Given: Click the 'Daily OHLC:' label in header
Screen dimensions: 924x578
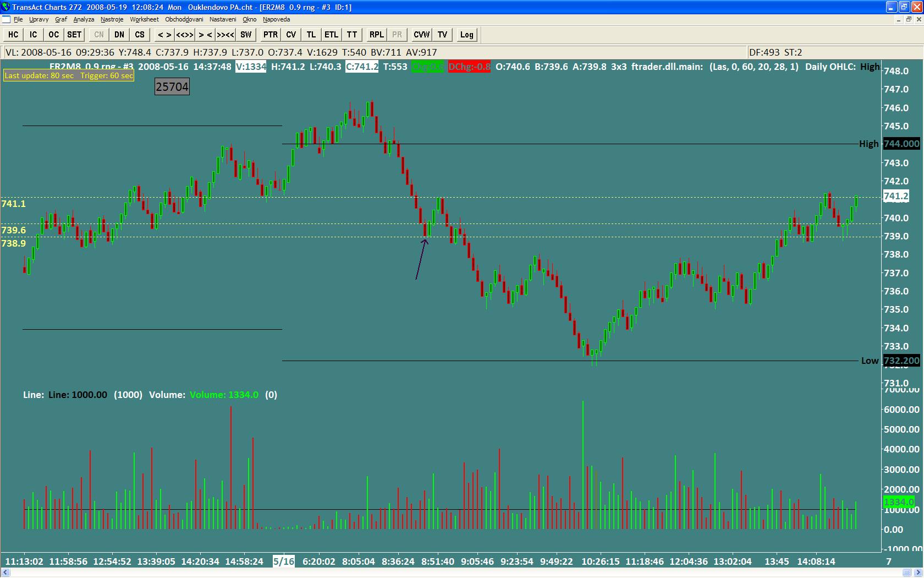Looking at the screenshot, I should (831, 67).
